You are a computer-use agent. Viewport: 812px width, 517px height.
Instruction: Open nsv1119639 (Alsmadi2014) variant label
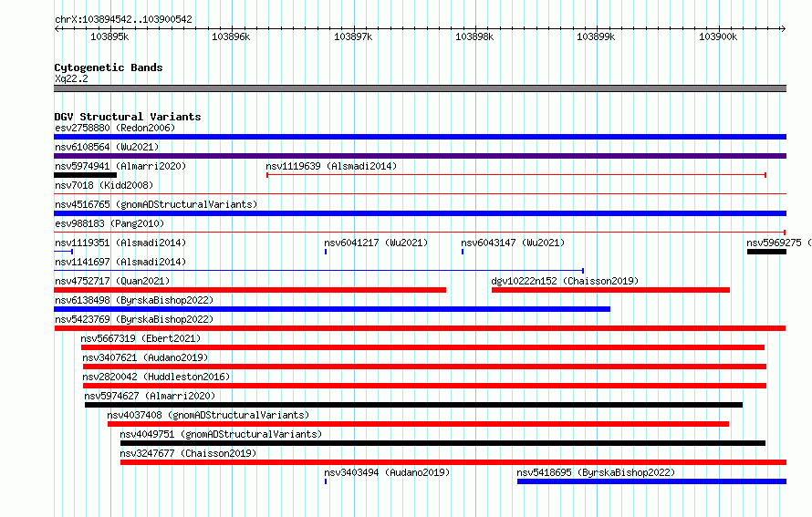[x=331, y=166]
